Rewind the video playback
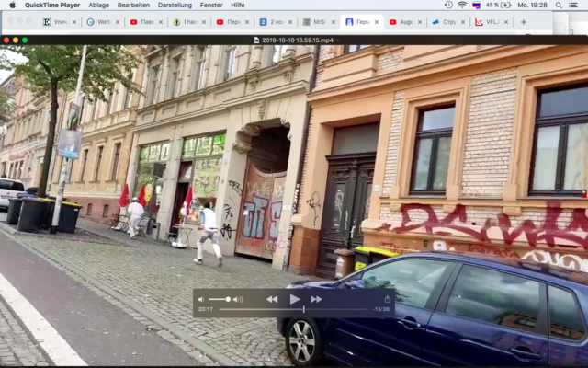Viewport: 588px width, 368px height. pyautogui.click(x=272, y=299)
